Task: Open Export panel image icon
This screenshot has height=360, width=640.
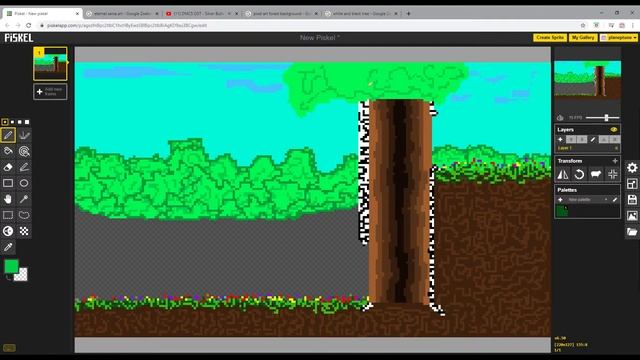Action: [x=632, y=216]
